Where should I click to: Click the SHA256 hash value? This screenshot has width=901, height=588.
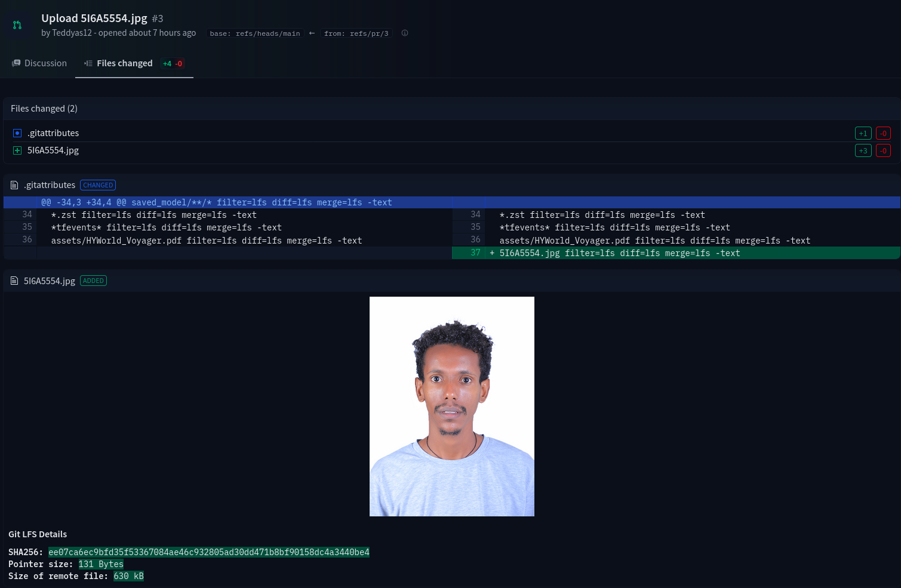pyautogui.click(x=209, y=552)
